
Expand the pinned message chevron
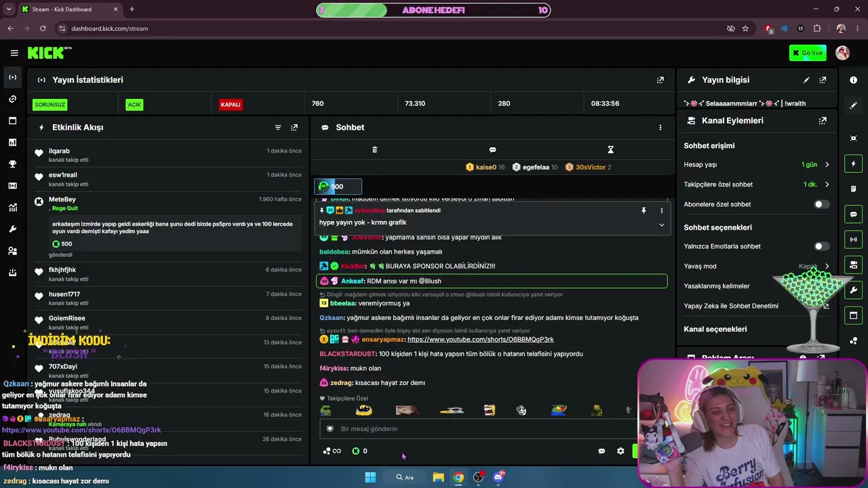point(661,225)
